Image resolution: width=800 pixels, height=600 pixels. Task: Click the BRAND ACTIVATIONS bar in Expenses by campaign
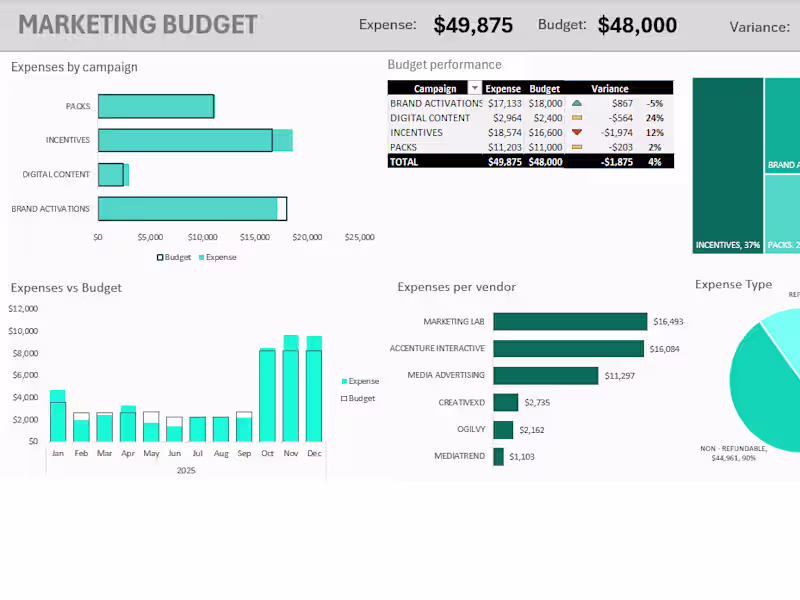(x=190, y=208)
